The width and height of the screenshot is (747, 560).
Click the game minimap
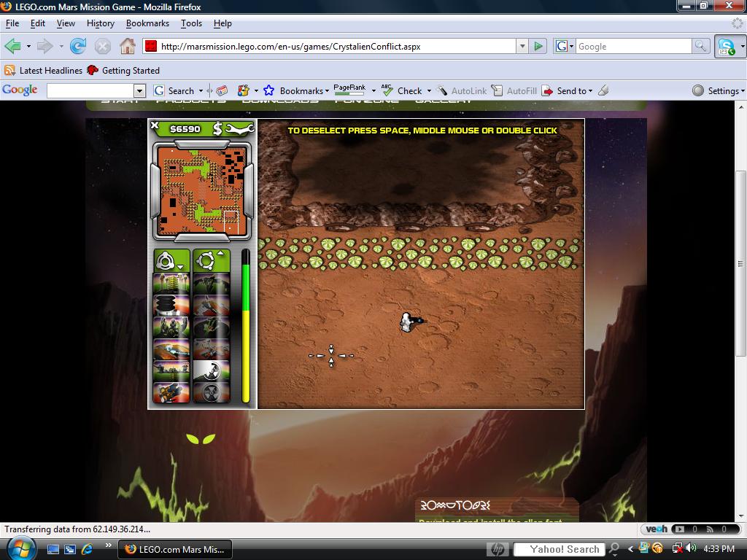coord(202,192)
